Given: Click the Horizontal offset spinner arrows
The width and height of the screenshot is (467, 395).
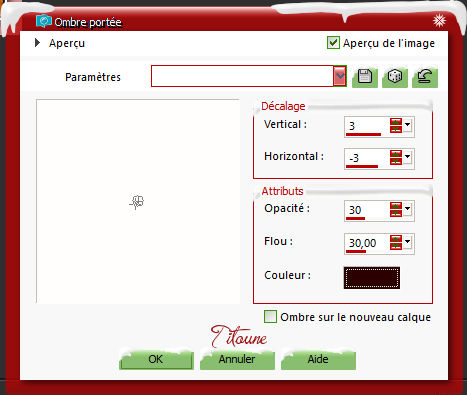Looking at the screenshot, I should tap(396, 158).
